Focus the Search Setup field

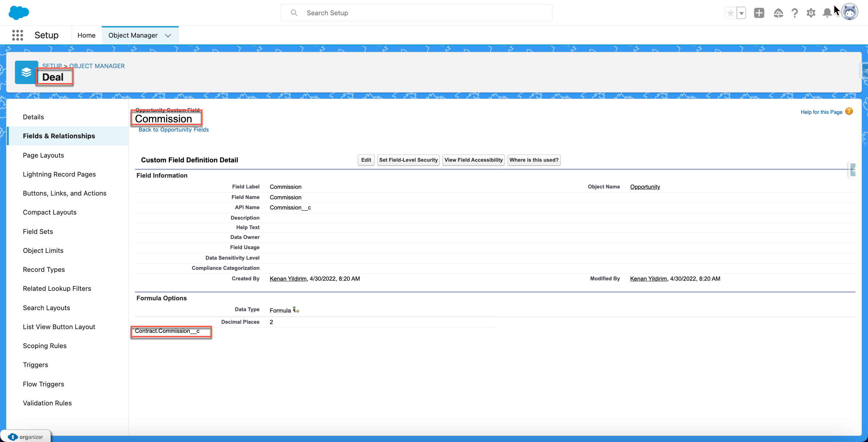click(x=416, y=13)
